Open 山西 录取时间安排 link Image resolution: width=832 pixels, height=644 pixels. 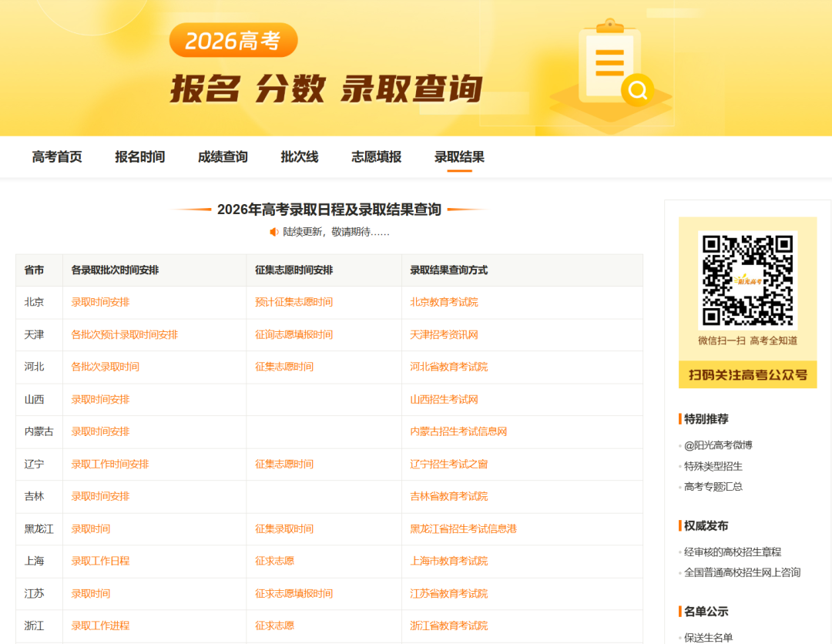click(100, 400)
